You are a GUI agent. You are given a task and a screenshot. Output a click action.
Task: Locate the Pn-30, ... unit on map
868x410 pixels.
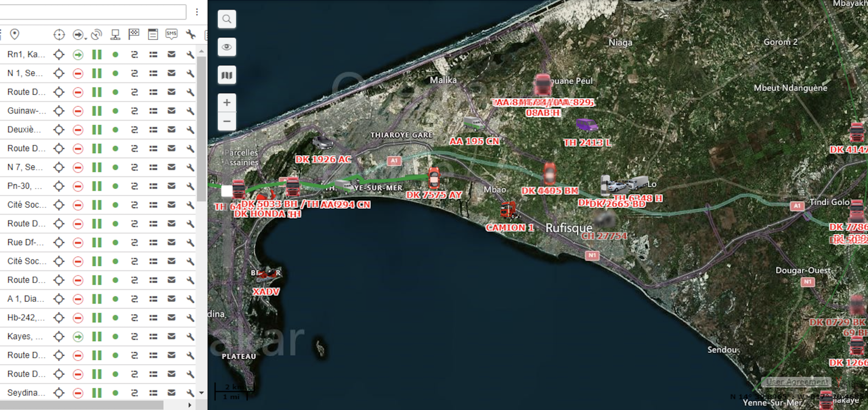click(x=59, y=186)
